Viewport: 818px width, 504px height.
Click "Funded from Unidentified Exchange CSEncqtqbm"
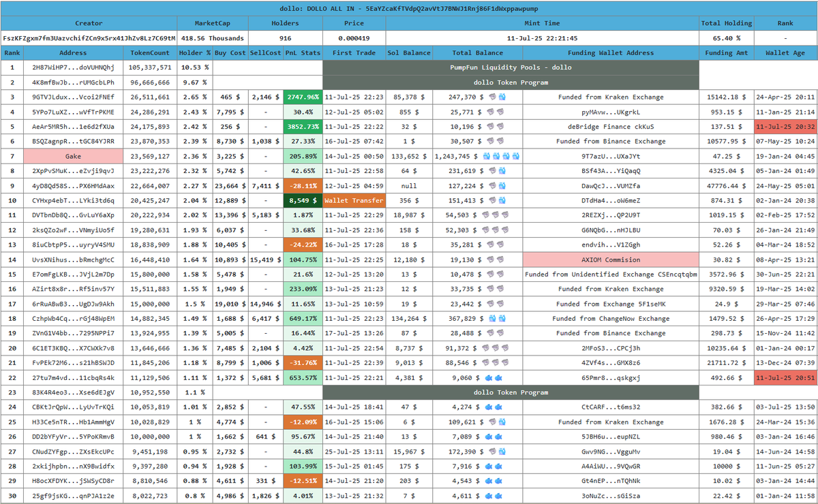(611, 274)
